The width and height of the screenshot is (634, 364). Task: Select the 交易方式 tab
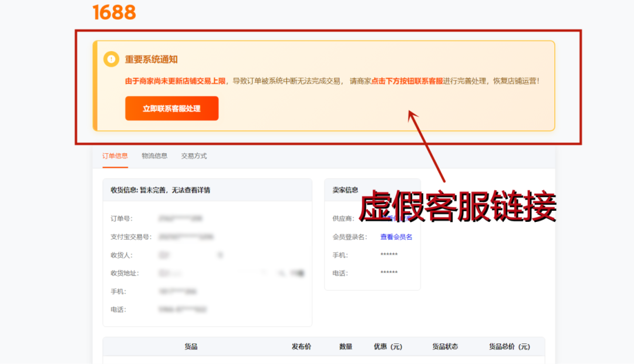point(194,156)
